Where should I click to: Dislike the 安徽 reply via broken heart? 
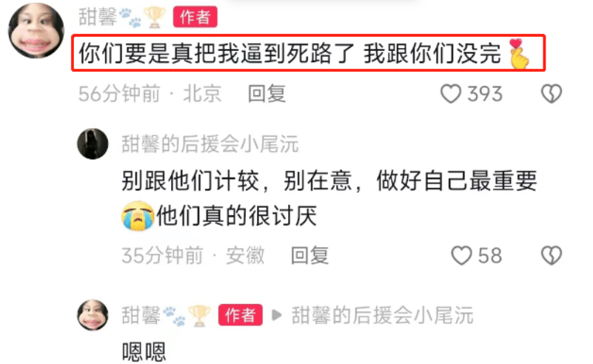[552, 255]
